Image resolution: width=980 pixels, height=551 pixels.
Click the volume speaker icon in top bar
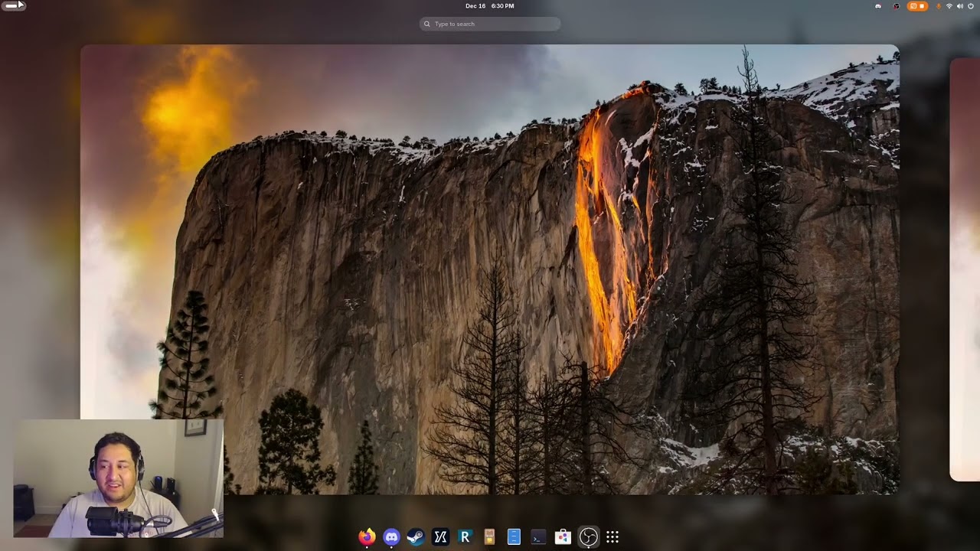point(960,6)
